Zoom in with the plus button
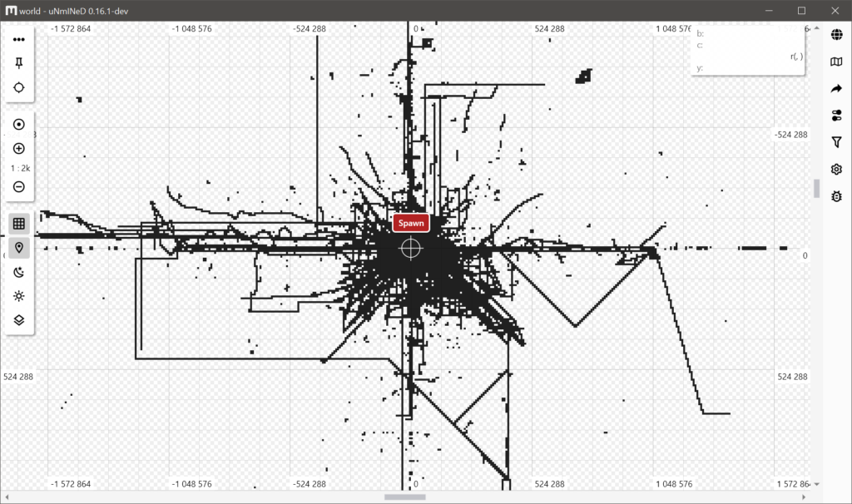Screen dimensions: 852x504 pyautogui.click(x=19, y=148)
